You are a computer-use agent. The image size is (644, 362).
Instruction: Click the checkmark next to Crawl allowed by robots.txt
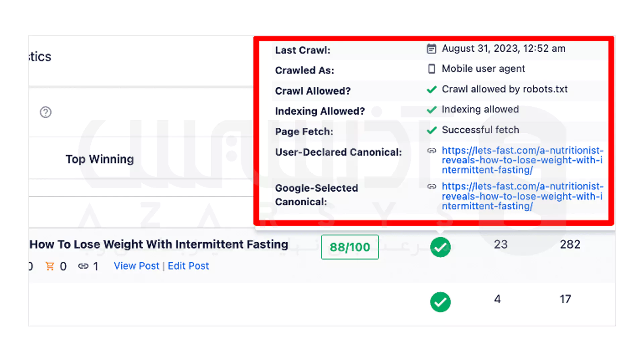432,89
